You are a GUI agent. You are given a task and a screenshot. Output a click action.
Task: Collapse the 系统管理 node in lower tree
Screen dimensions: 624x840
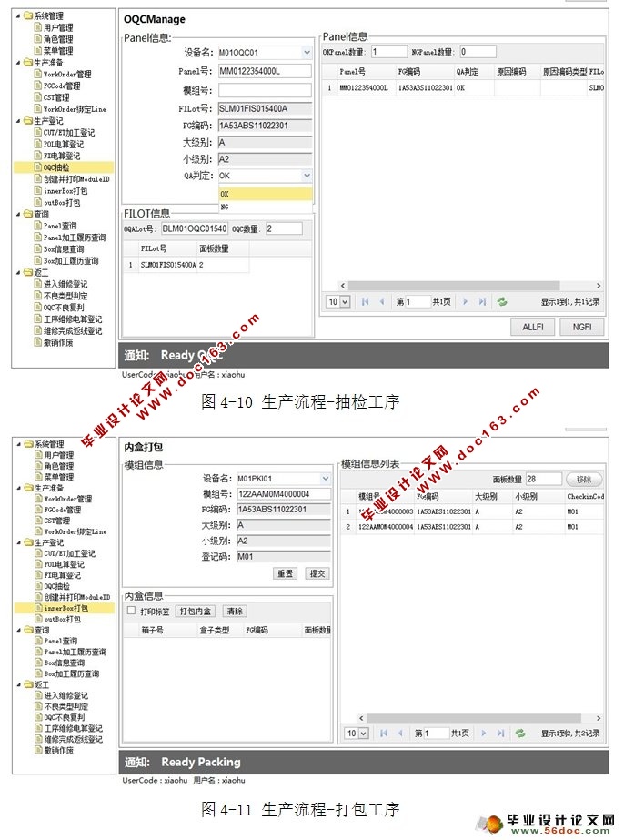pos(19,444)
